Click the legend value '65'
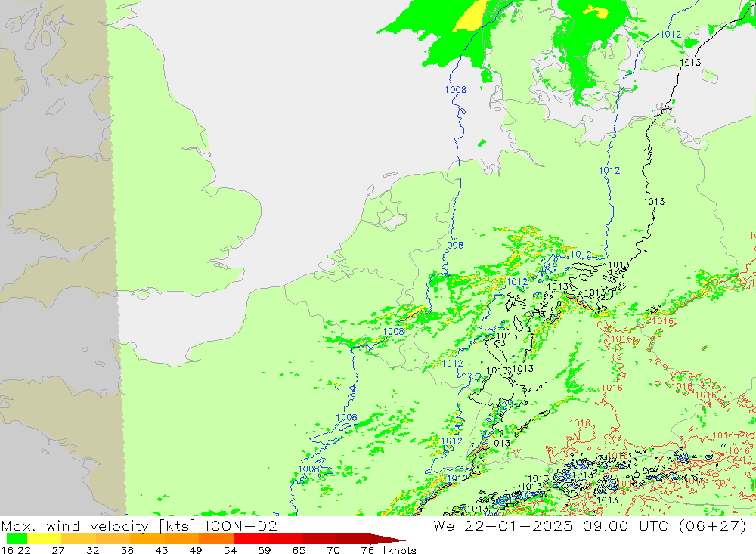The image size is (756, 554). click(x=299, y=550)
